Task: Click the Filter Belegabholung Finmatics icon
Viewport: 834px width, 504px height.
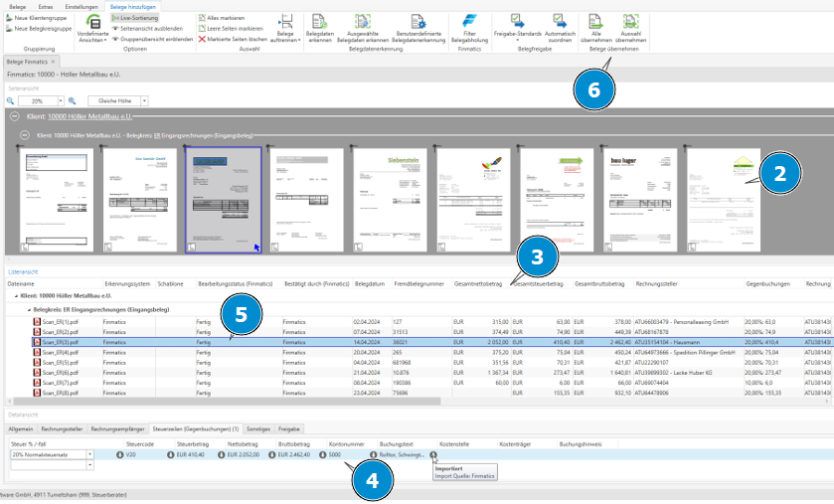Action: (469, 21)
